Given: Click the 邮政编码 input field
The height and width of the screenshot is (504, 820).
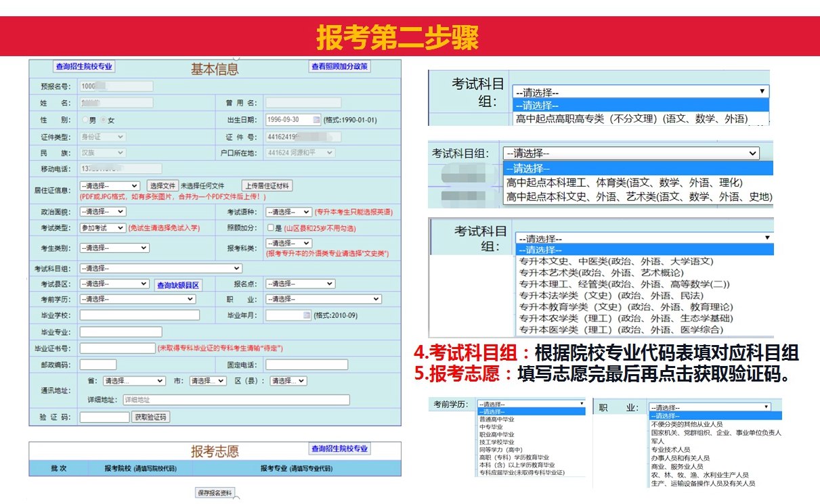Looking at the screenshot, I should pyautogui.click(x=98, y=365).
